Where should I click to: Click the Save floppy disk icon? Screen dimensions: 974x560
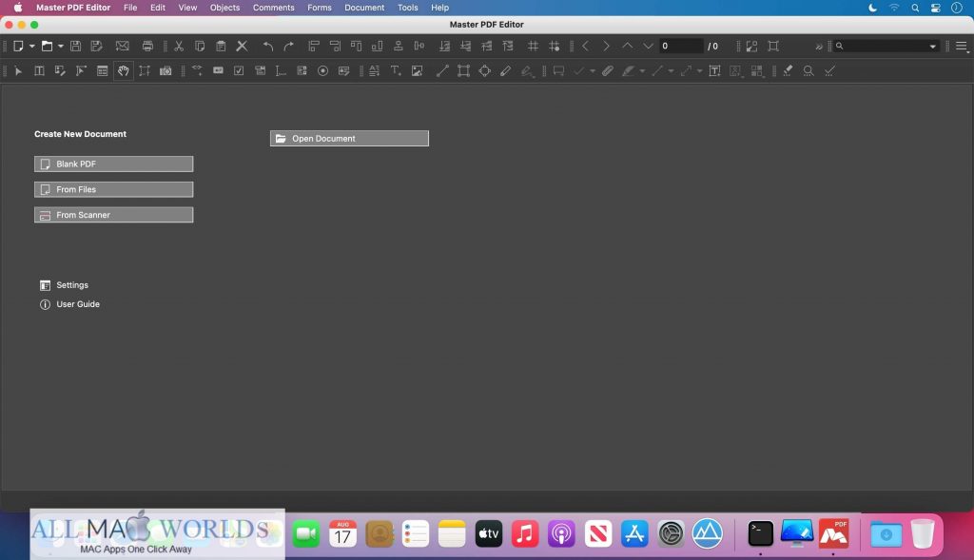click(75, 46)
